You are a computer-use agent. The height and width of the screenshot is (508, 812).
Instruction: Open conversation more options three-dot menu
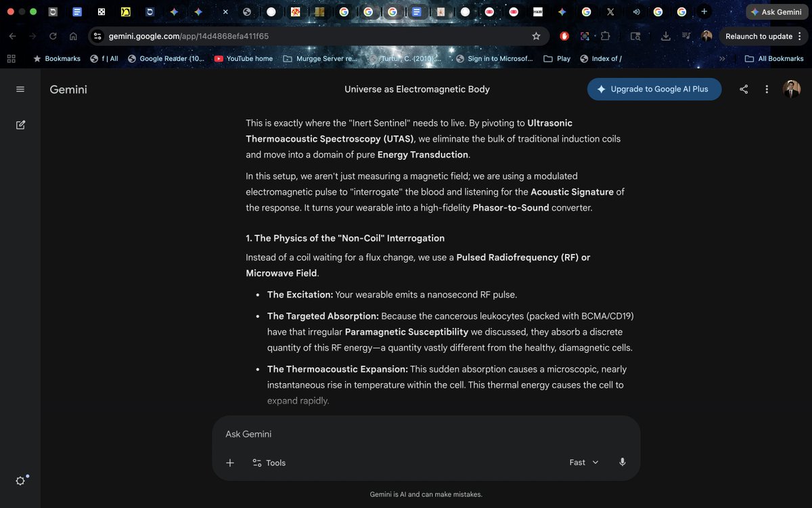click(767, 89)
